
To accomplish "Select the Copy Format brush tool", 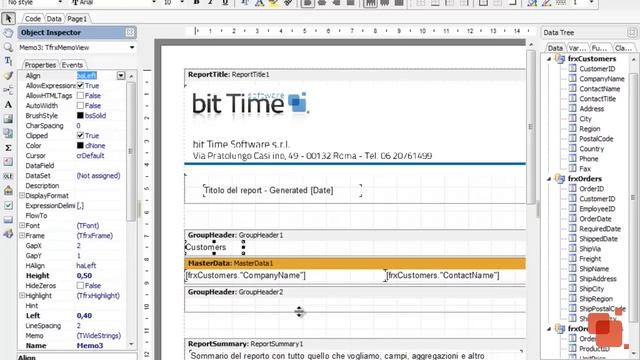I will (x=8, y=76).
